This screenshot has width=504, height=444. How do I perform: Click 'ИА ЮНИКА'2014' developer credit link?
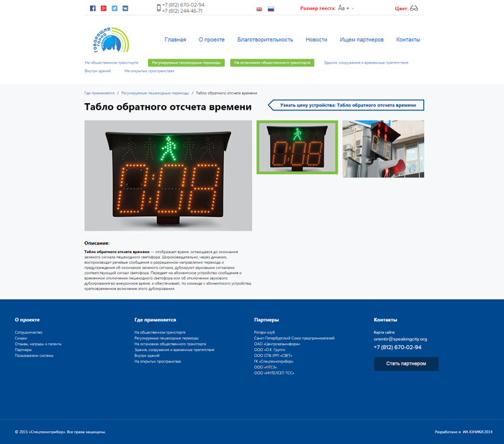(x=477, y=432)
